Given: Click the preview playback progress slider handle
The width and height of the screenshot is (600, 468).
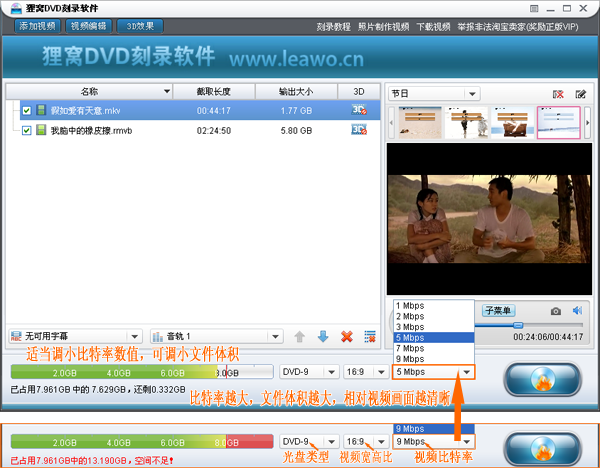Looking at the screenshot, I should pos(518,325).
